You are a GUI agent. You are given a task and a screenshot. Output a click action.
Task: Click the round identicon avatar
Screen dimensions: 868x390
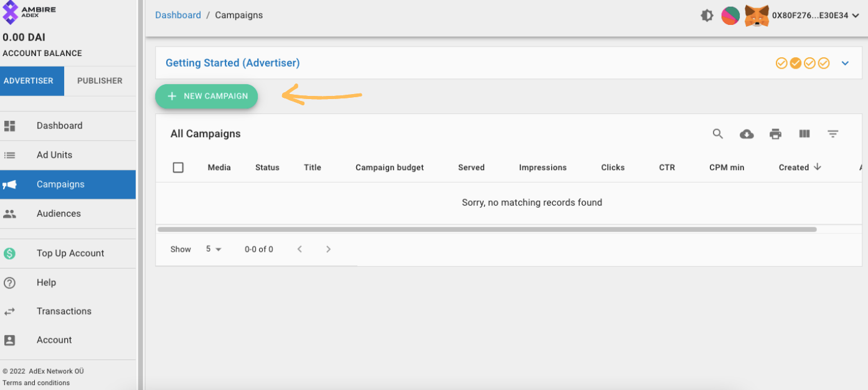[730, 16]
